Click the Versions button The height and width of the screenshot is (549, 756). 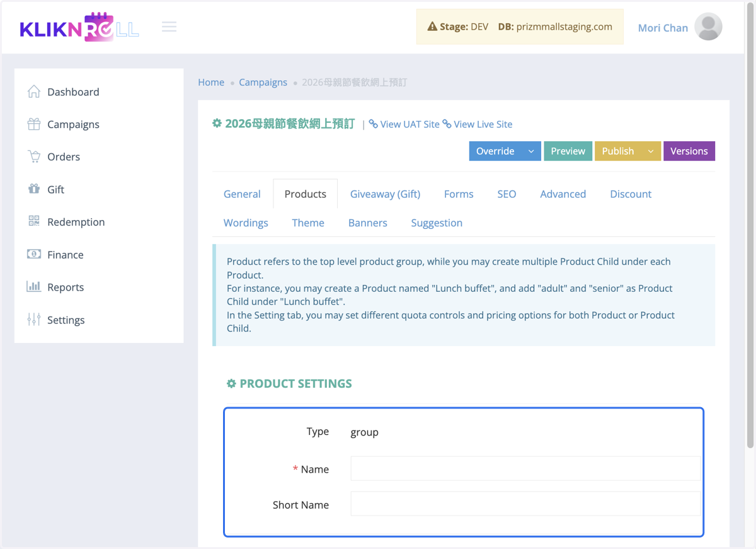tap(689, 151)
